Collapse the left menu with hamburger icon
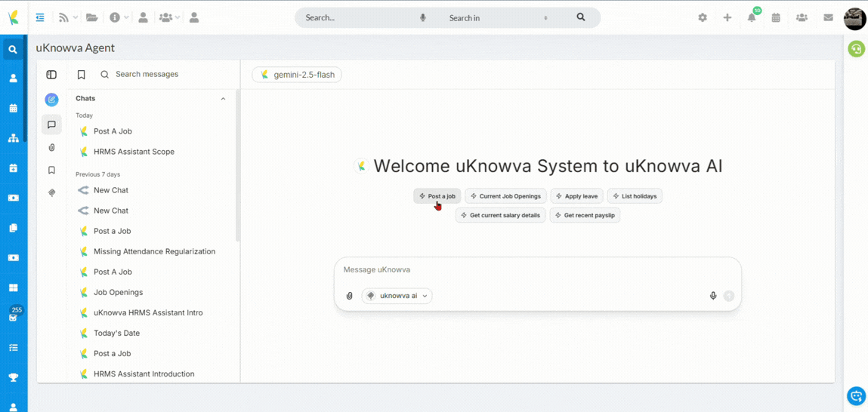Viewport: 868px width, 412px height. point(40,17)
